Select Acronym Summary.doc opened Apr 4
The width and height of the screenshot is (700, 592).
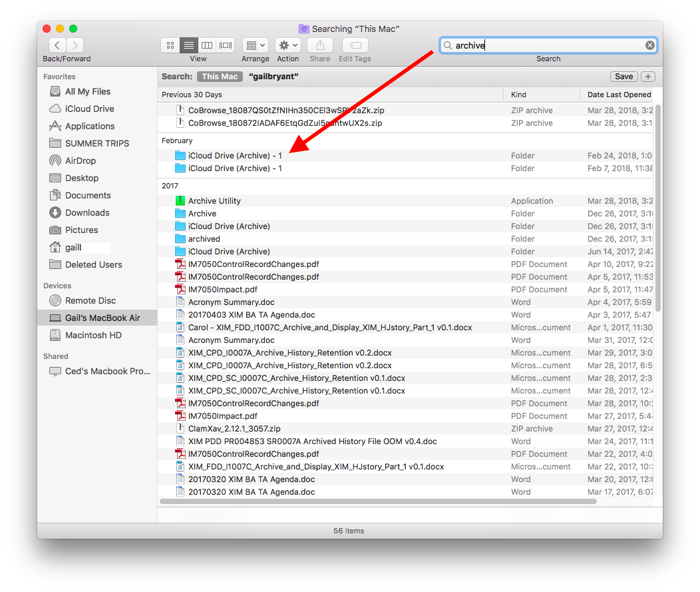[x=405, y=302]
